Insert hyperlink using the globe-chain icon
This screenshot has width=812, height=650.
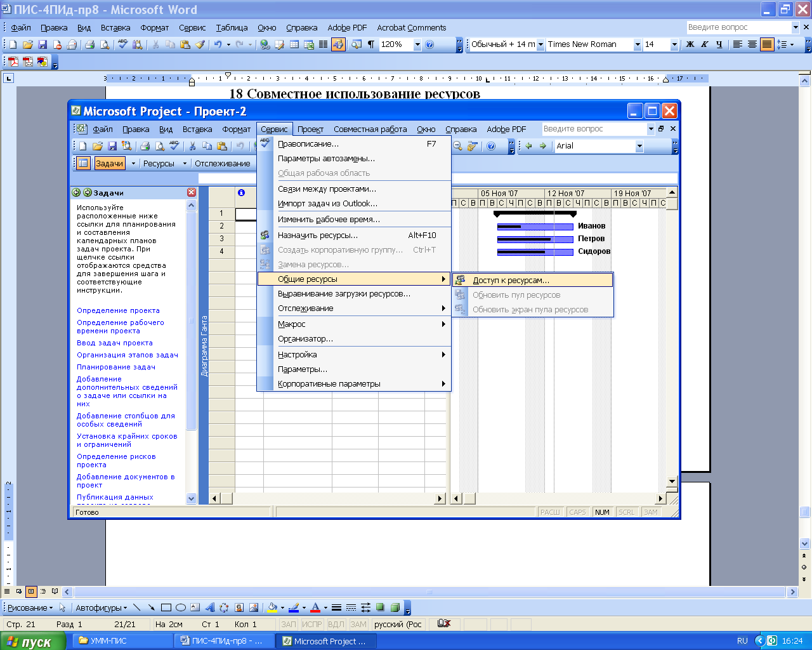(265, 44)
